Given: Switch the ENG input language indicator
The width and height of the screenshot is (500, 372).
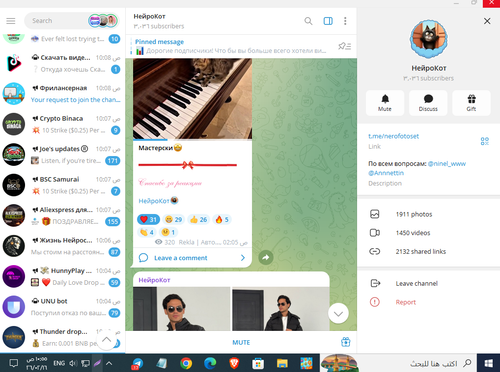Looking at the screenshot, I should pos(59,363).
